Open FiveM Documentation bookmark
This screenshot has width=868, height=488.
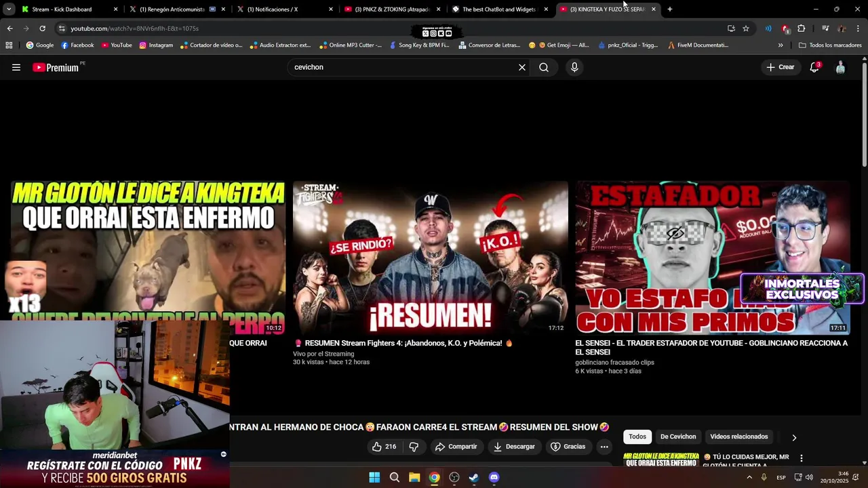coord(698,45)
